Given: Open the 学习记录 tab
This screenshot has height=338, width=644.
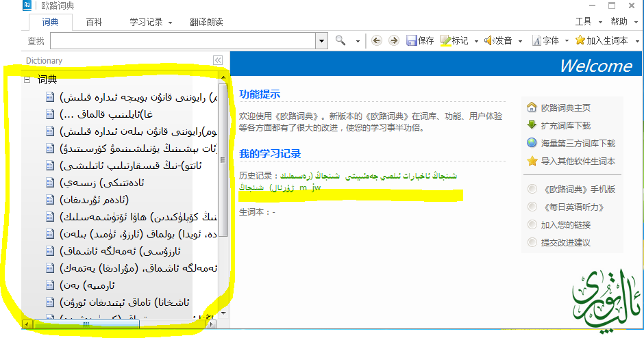Looking at the screenshot, I should 146,22.
